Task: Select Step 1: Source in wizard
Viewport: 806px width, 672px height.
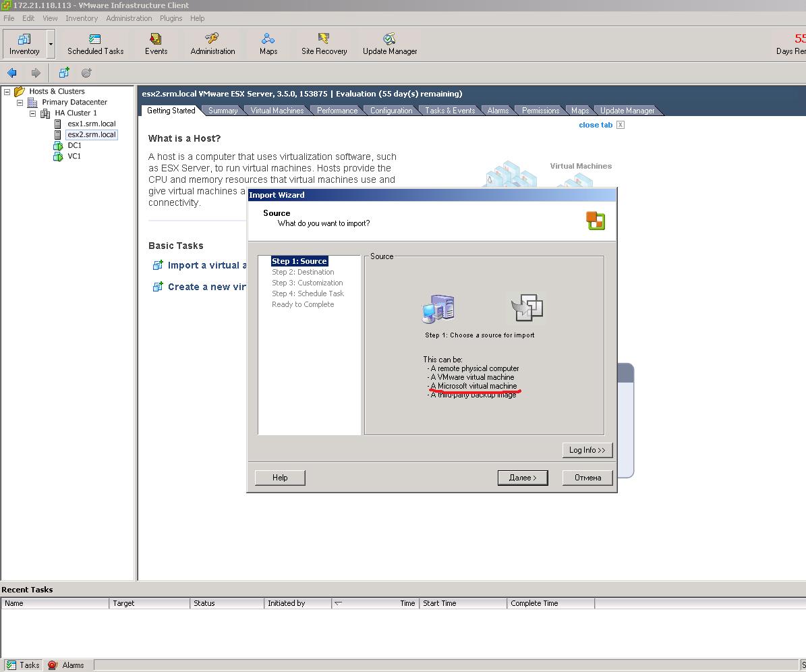Action: 299,261
